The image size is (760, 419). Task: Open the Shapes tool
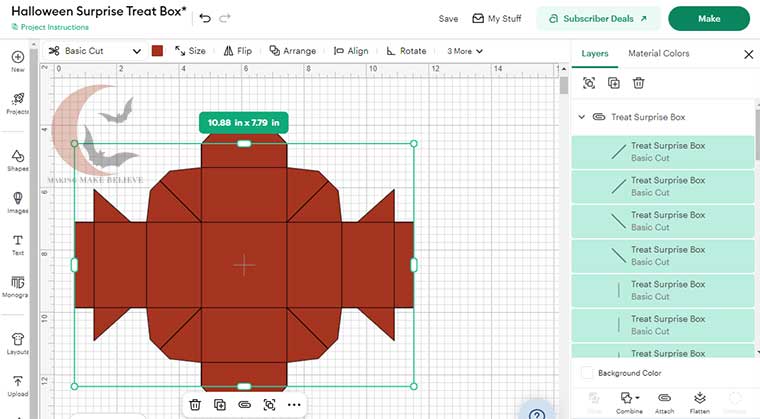tap(17, 161)
